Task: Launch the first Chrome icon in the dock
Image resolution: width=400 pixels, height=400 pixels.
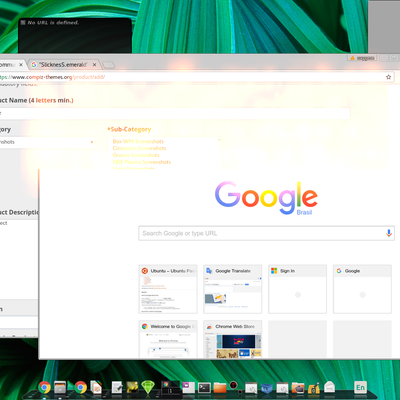Action: [x=44, y=388]
